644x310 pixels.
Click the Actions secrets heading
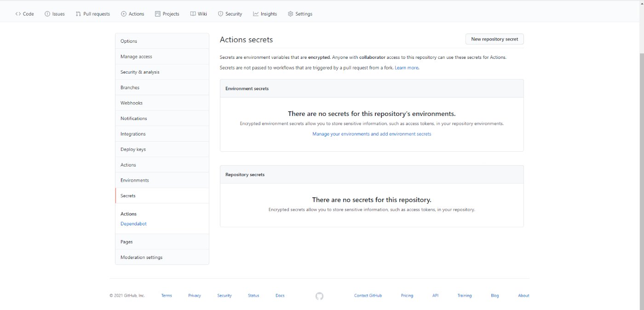point(246,40)
